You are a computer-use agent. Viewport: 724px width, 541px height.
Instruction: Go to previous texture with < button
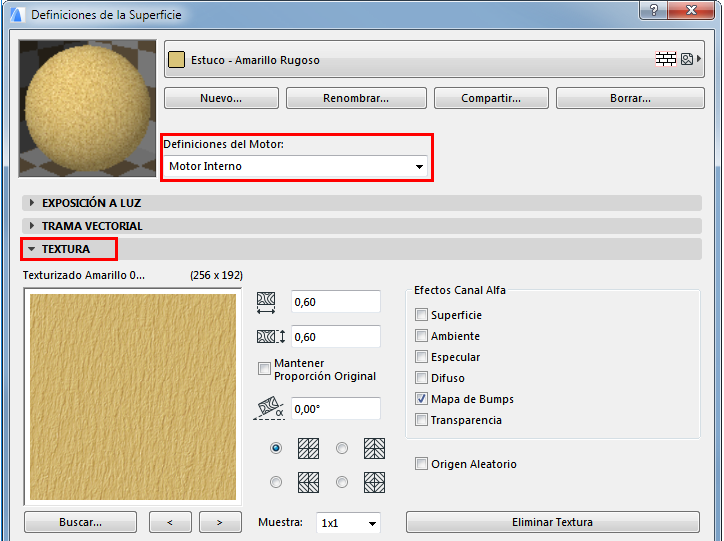pyautogui.click(x=170, y=522)
